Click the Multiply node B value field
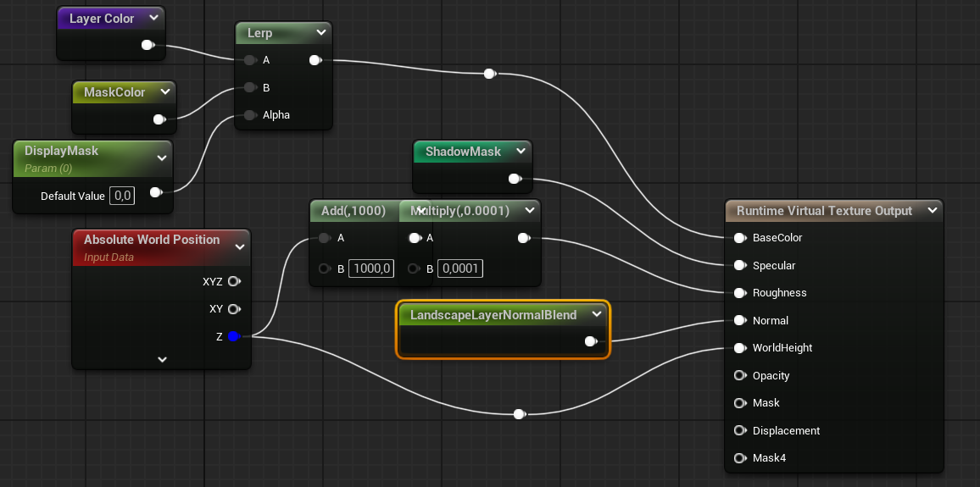The height and width of the screenshot is (487, 980). (x=460, y=269)
